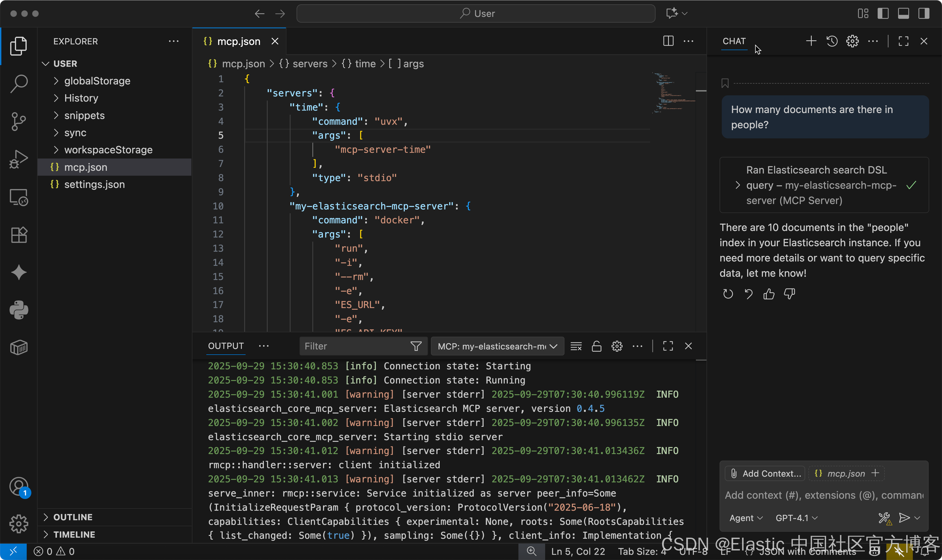Toggle output auto-scroll lock
The width and height of the screenshot is (942, 560).
tap(597, 346)
